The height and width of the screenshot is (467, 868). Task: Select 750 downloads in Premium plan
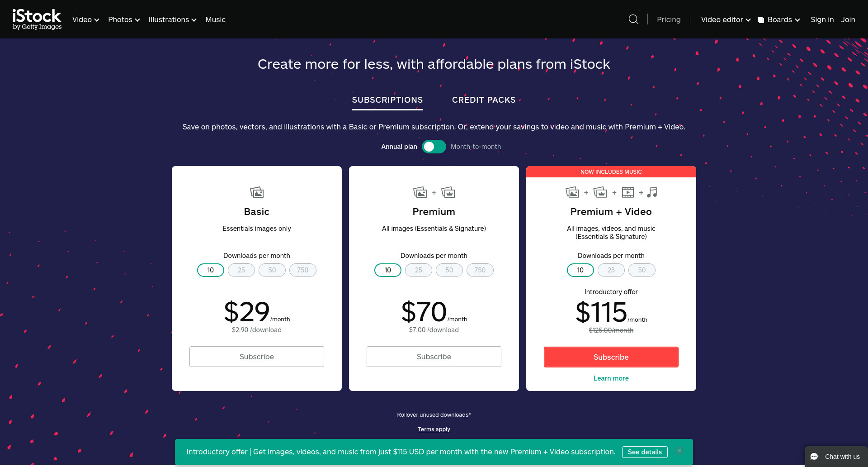pos(480,270)
